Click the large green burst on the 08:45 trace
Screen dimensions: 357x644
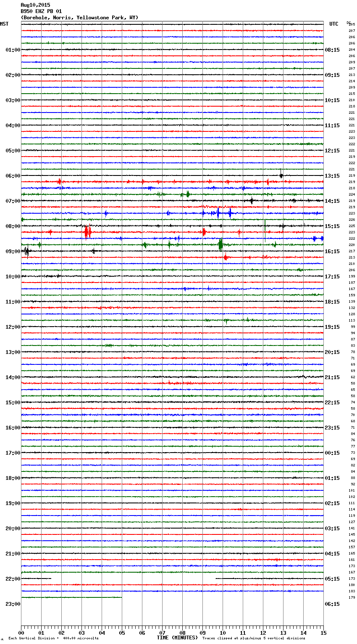(220, 244)
